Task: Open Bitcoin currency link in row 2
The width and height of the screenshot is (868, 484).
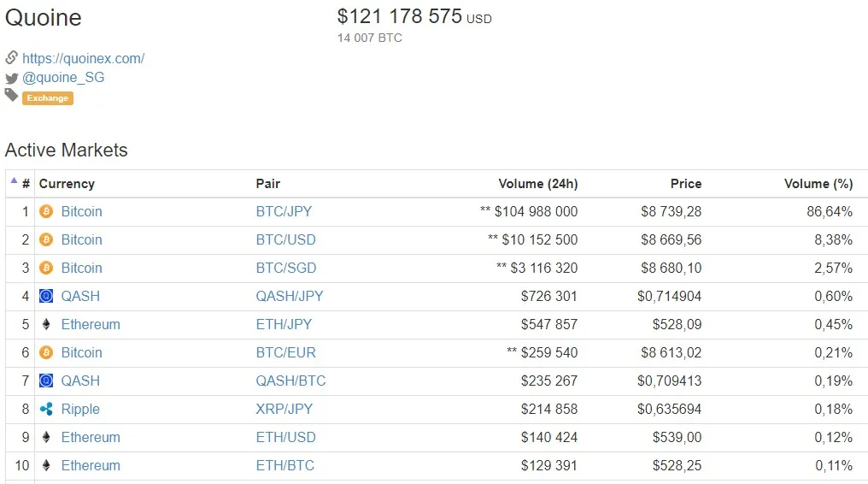Action: point(81,239)
